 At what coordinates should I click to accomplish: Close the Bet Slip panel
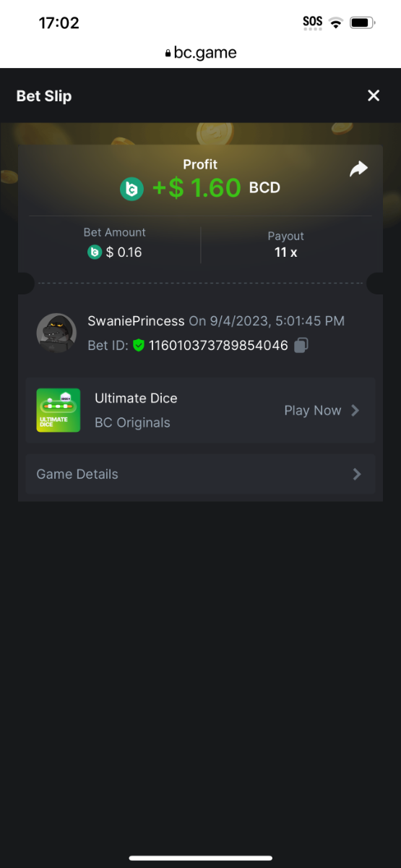(x=374, y=95)
